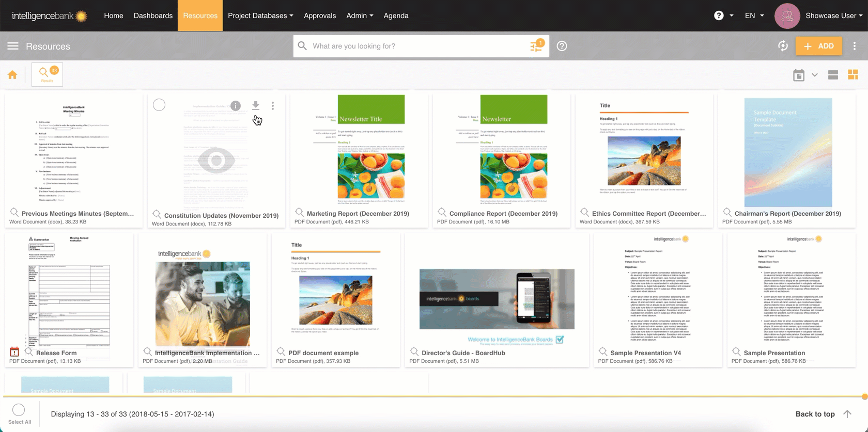The height and width of the screenshot is (432, 868).
Task: Open info icon on Constitution Updates card
Action: tap(236, 106)
